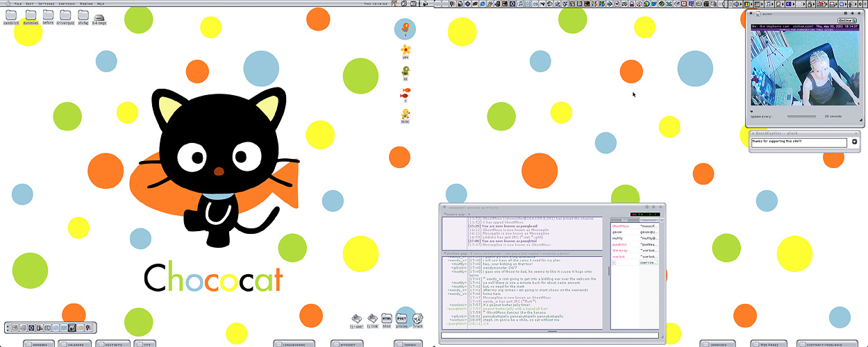Open the dummies folder icon

31,15
